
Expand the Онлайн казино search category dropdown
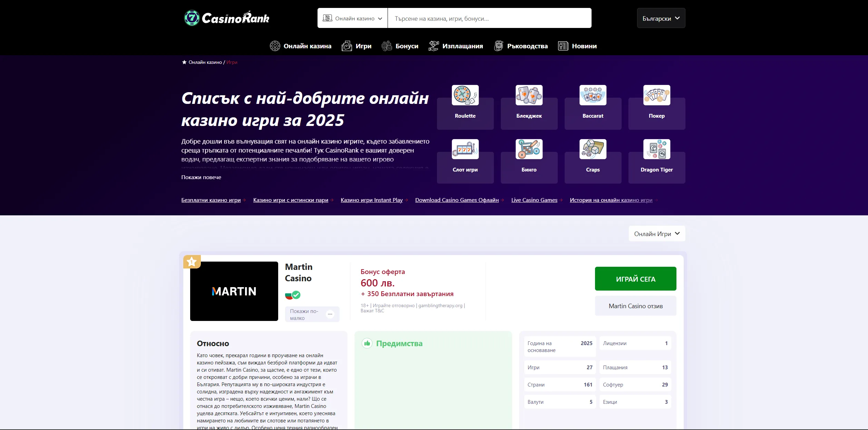pyautogui.click(x=352, y=18)
